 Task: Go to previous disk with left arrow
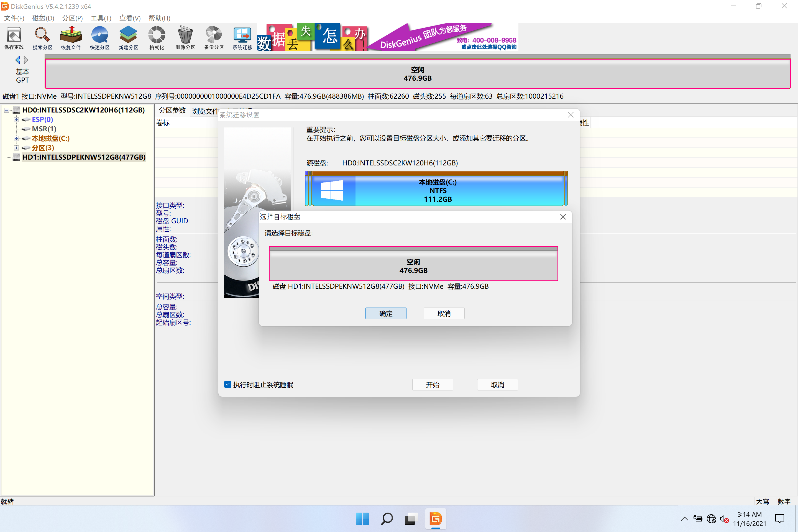[18, 60]
